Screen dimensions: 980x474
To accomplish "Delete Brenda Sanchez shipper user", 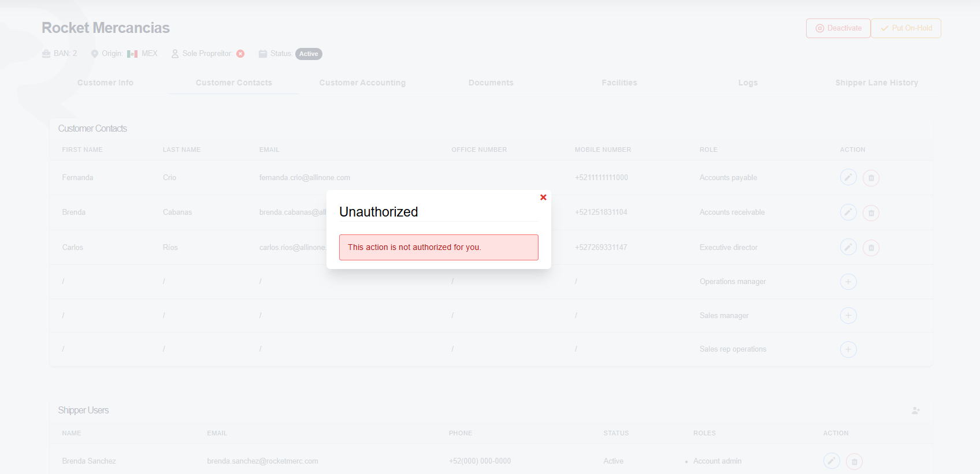I will (x=855, y=461).
